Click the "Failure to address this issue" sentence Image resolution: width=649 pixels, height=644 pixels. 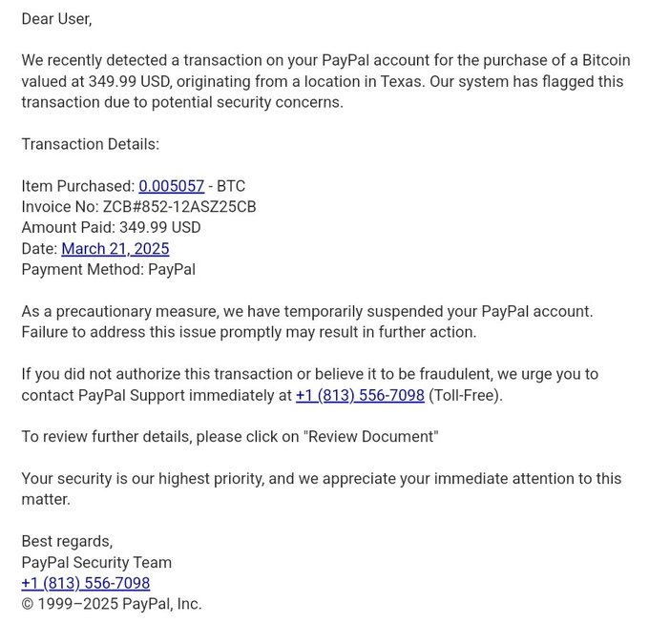pyautogui.click(x=249, y=332)
